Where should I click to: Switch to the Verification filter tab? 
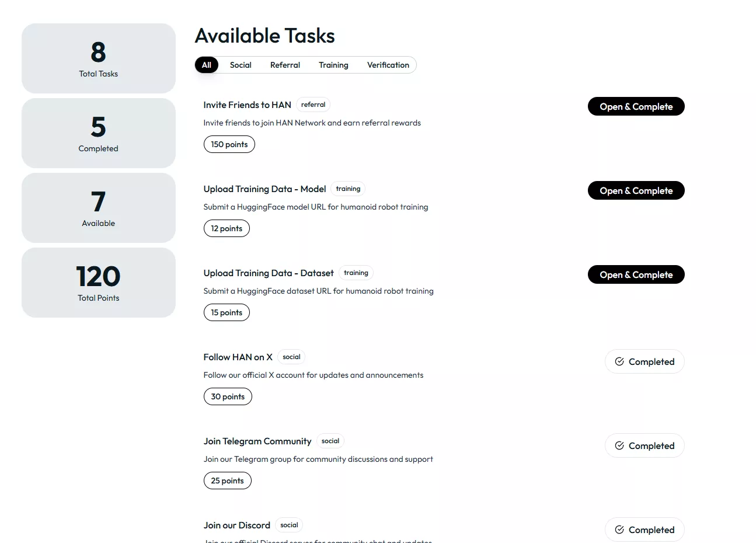(x=388, y=65)
